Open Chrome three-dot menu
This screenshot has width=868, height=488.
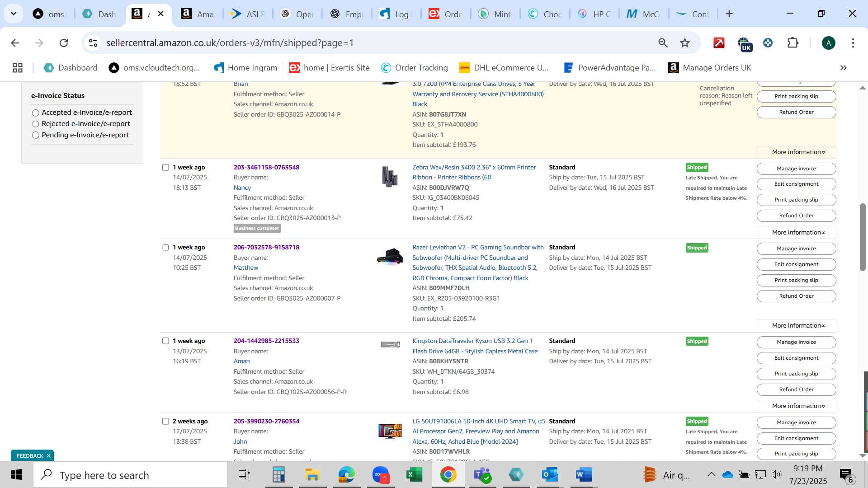click(x=853, y=43)
